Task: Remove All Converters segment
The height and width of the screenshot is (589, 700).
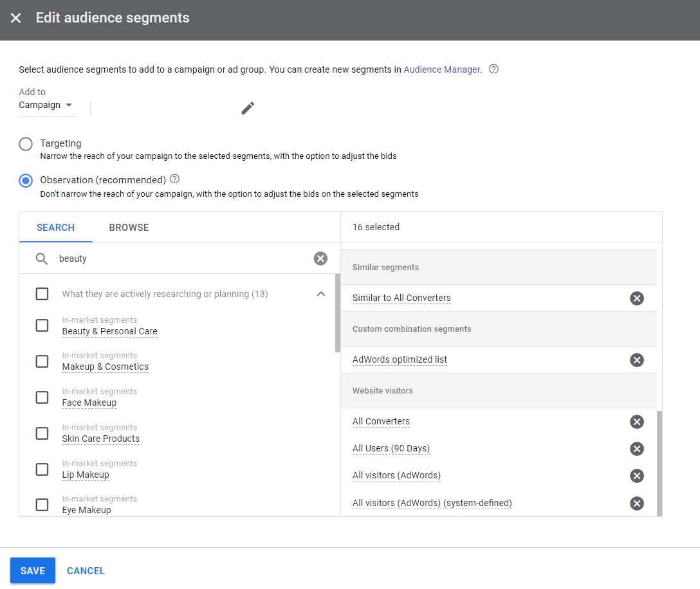Action: click(x=636, y=422)
